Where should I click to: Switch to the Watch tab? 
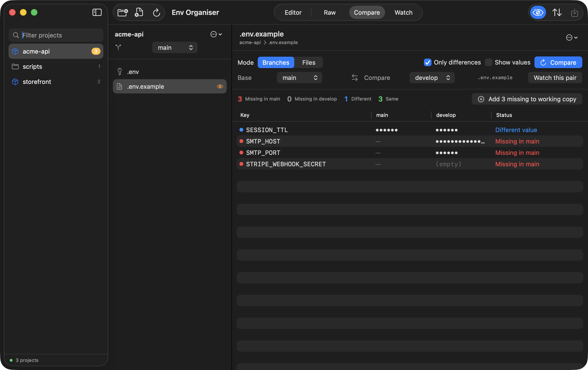[x=403, y=13]
